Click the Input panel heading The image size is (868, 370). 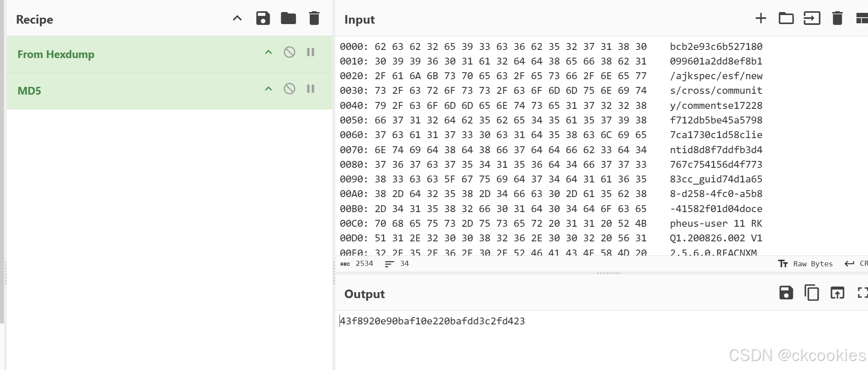point(359,19)
